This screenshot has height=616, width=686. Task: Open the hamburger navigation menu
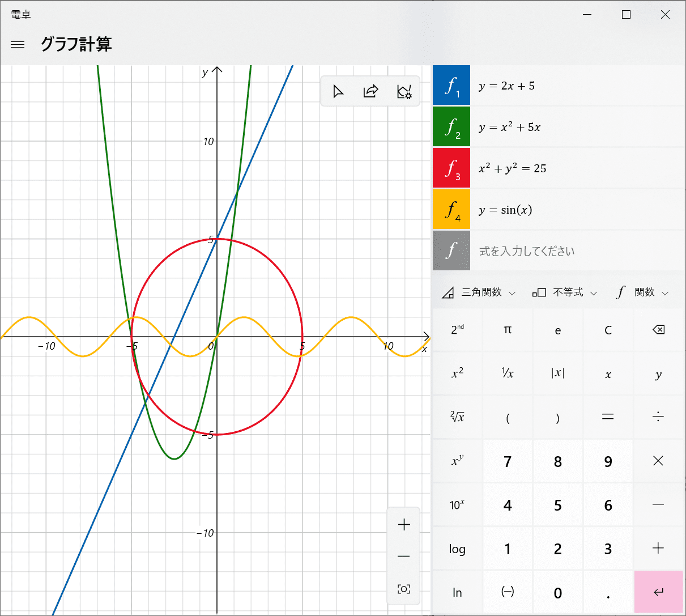tap(18, 44)
